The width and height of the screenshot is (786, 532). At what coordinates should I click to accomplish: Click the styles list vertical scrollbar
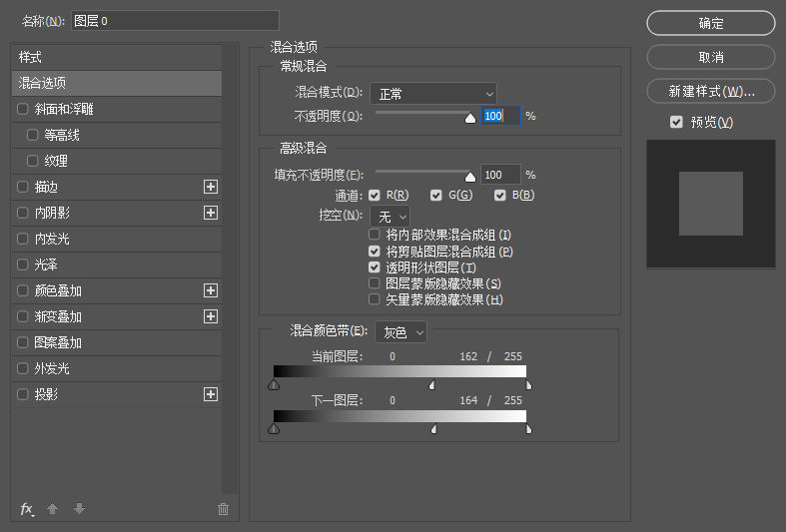pos(230,269)
